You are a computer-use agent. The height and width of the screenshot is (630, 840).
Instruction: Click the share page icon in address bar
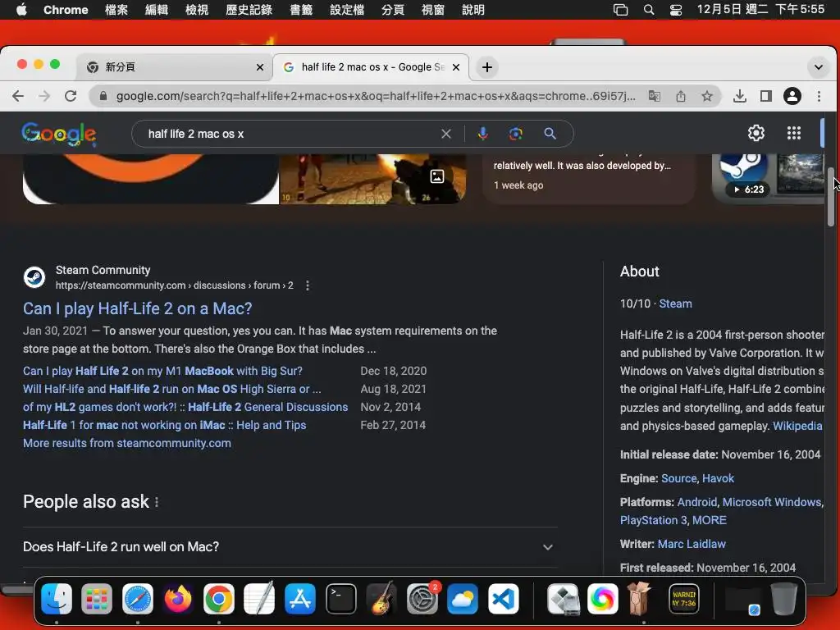coord(680,96)
